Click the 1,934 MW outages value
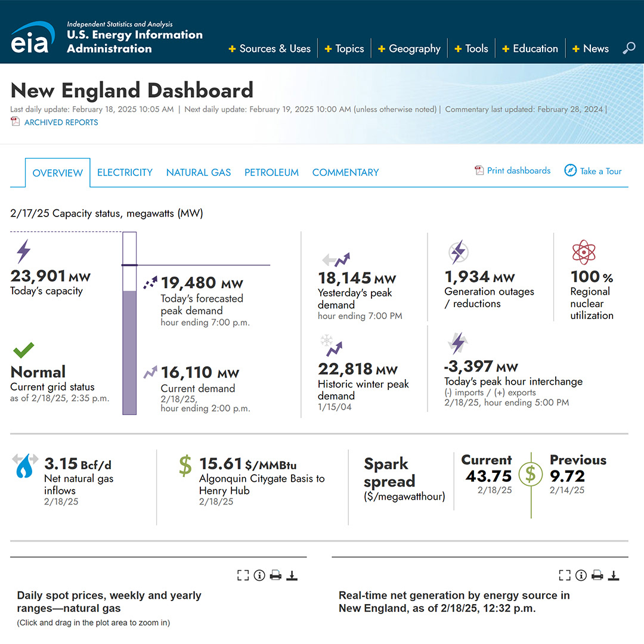This screenshot has height=644, width=644. (x=479, y=277)
